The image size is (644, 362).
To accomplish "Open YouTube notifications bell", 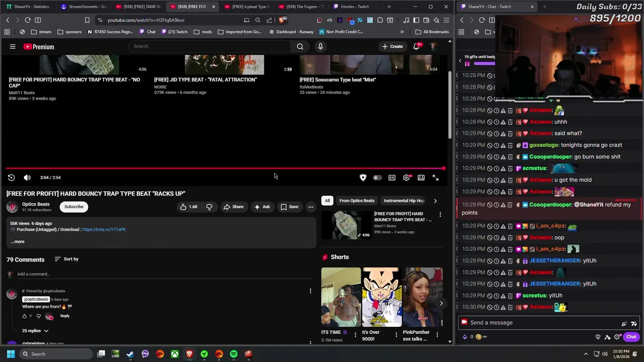I will coord(417,46).
